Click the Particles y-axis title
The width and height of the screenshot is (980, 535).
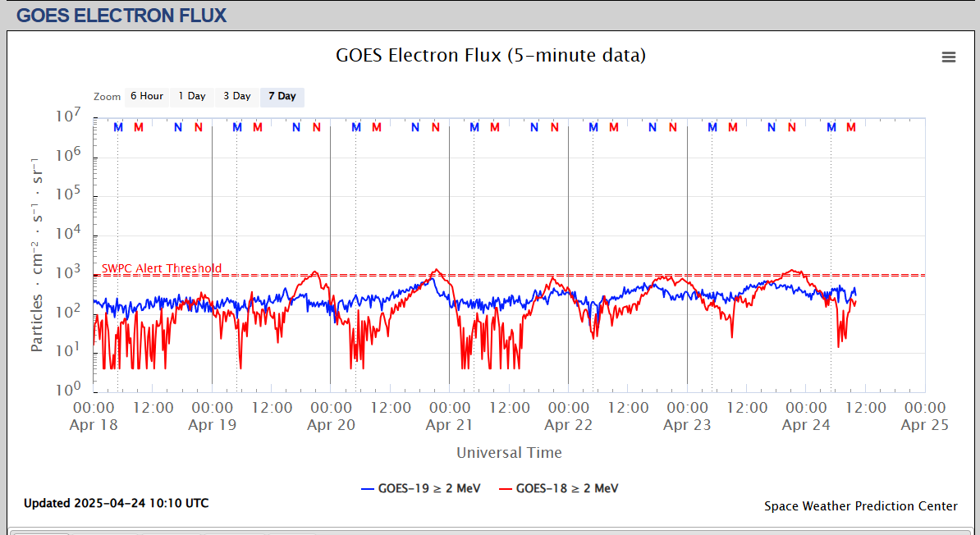37,255
